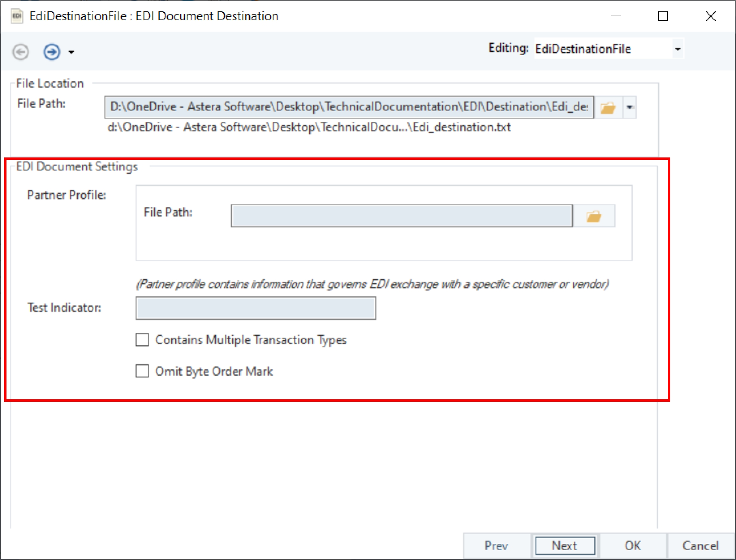Open the forward arrow dropdown menu
736x560 pixels.
[x=71, y=52]
